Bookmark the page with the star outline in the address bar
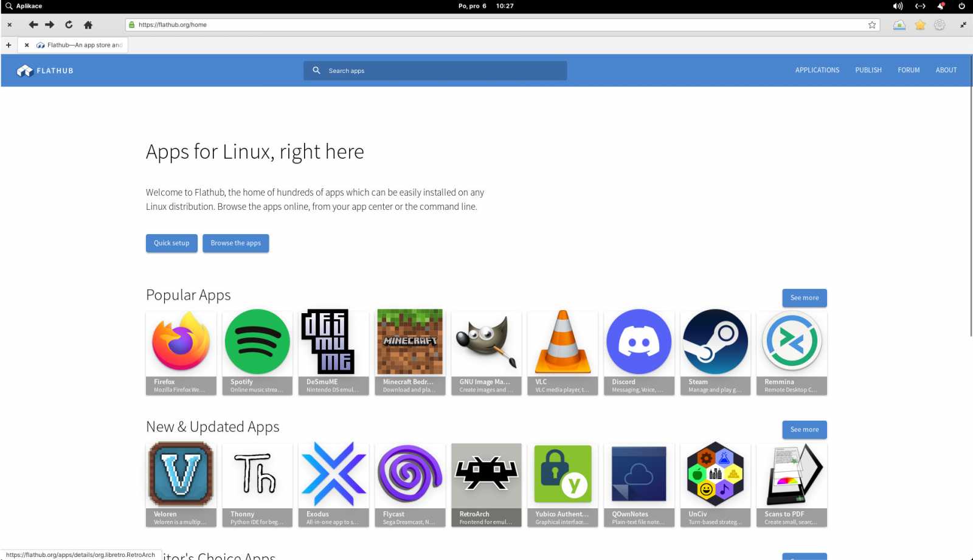This screenshot has width=973, height=560. (x=872, y=25)
